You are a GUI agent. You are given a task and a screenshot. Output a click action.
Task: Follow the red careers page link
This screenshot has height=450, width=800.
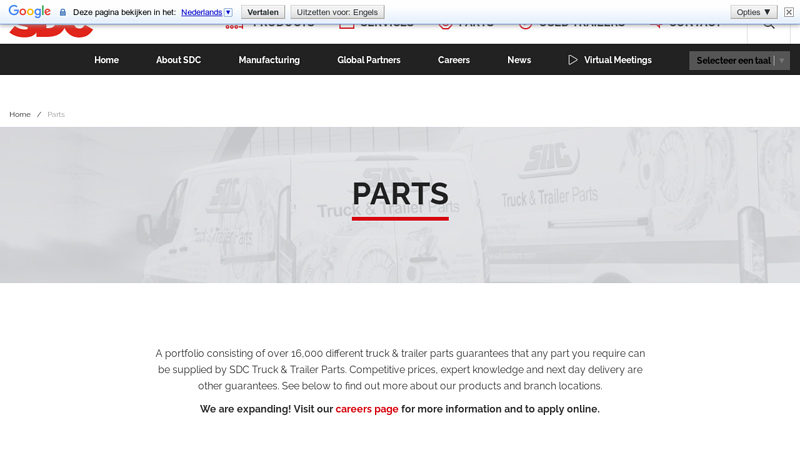[x=367, y=409]
